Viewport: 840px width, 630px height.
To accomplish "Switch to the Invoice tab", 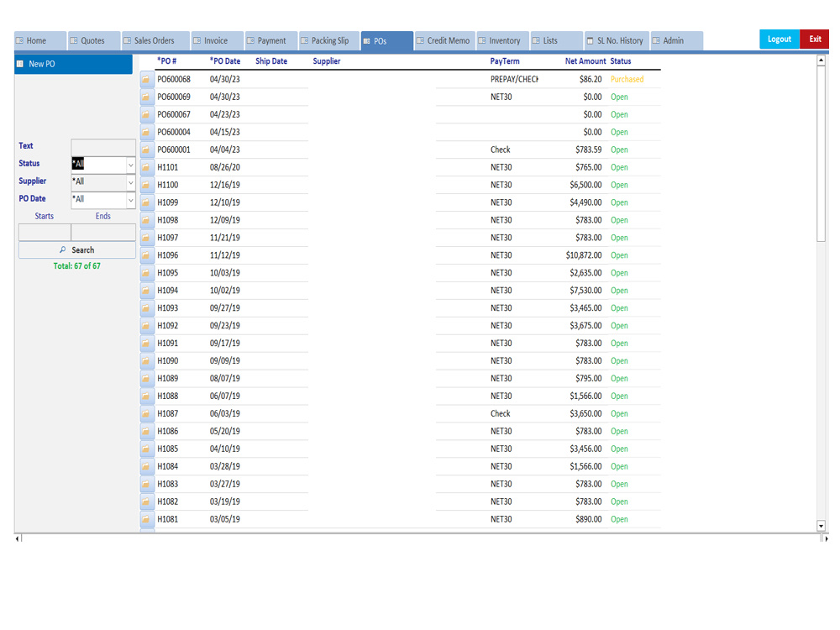I will tap(217, 40).
